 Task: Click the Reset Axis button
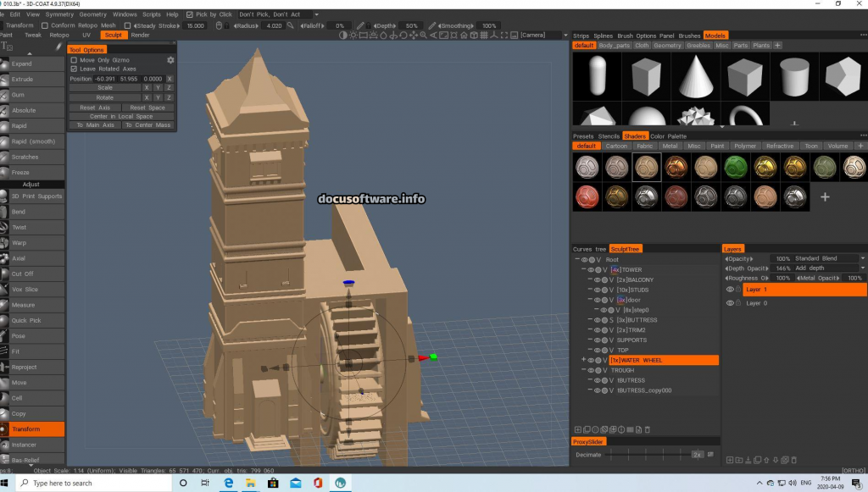pyautogui.click(x=95, y=108)
